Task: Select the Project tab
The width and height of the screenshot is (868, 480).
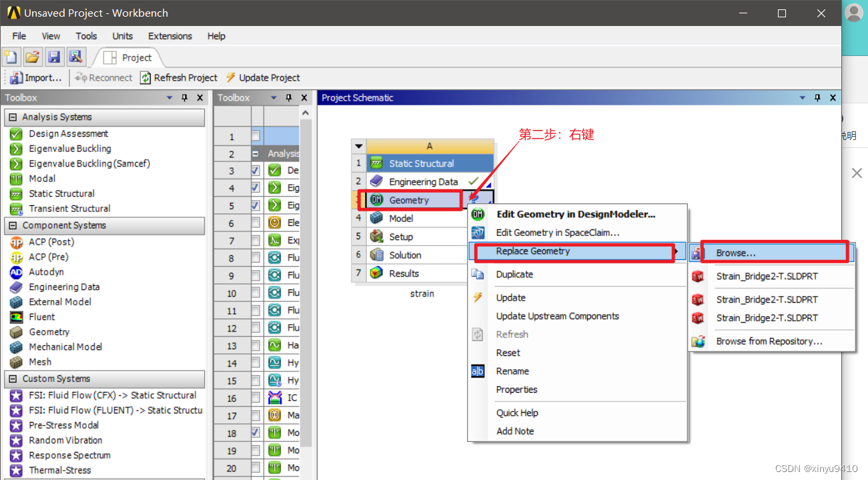Action: [129, 58]
